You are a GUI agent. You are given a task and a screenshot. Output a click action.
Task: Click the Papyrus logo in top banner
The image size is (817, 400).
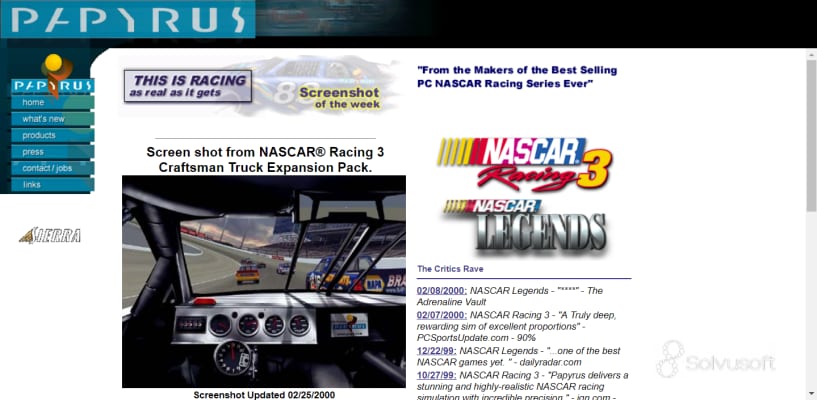click(x=126, y=19)
